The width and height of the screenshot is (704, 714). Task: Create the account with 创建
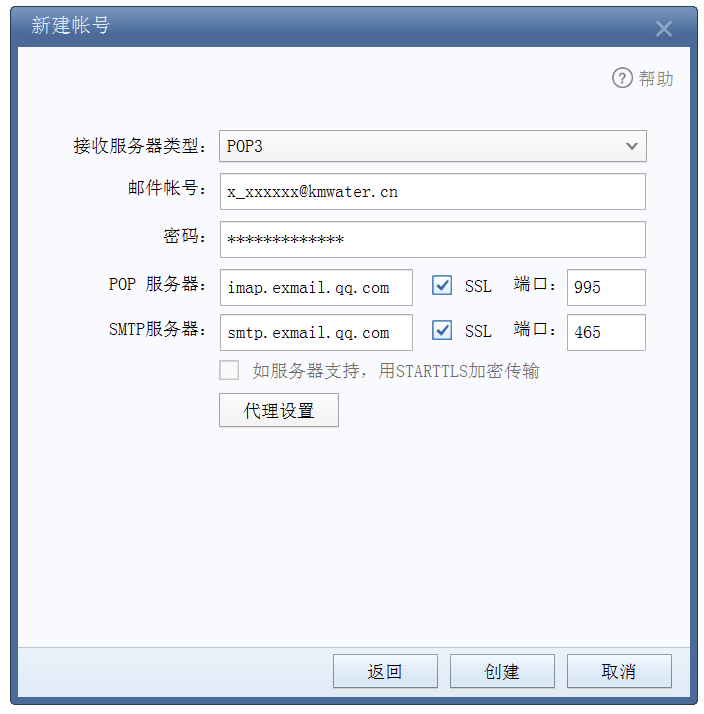pos(502,671)
